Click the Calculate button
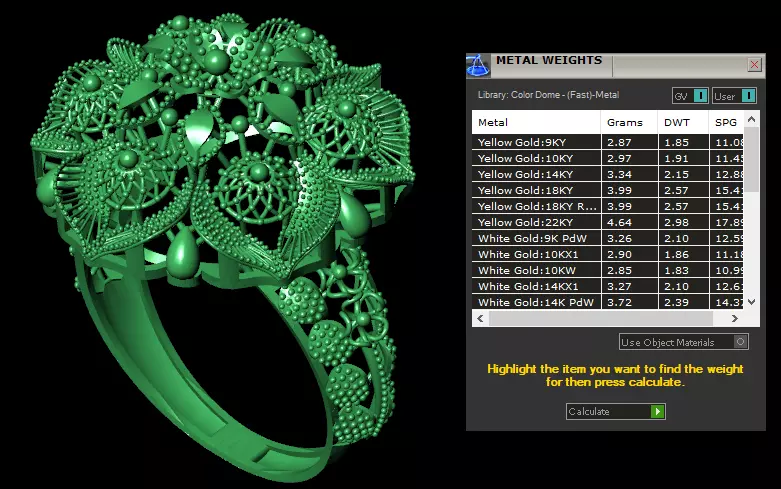The image size is (781, 489). click(x=616, y=411)
